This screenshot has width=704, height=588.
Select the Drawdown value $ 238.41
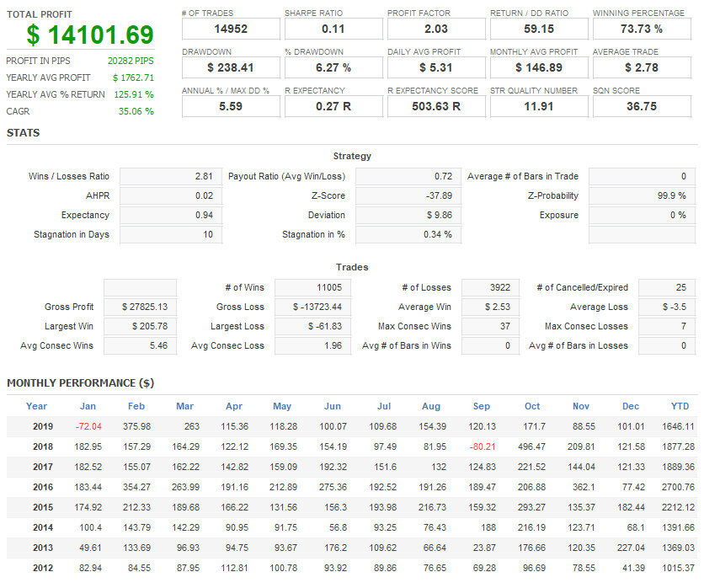click(231, 68)
